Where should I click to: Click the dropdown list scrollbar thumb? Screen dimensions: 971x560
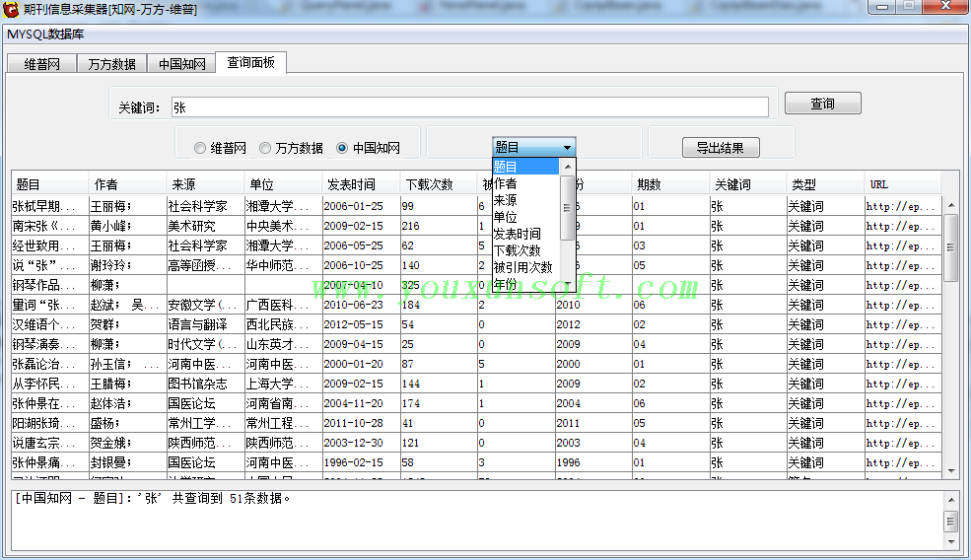567,208
